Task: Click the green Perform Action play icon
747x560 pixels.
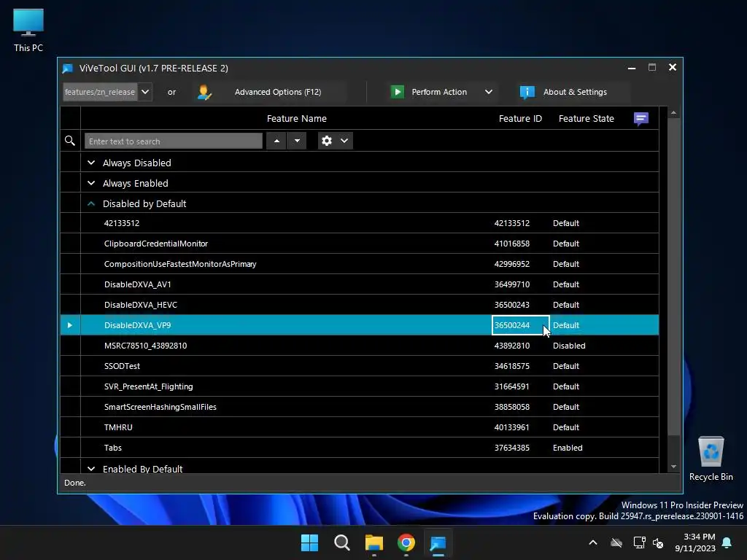Action: (x=397, y=91)
